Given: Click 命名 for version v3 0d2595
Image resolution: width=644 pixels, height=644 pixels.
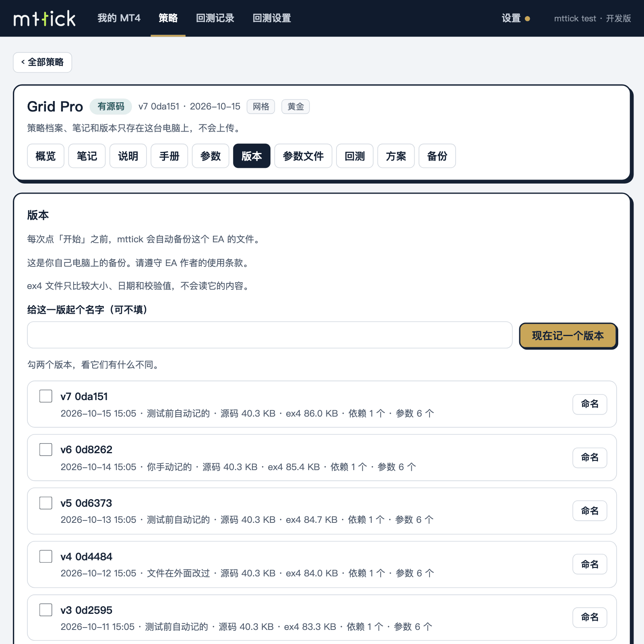Looking at the screenshot, I should pyautogui.click(x=590, y=617).
